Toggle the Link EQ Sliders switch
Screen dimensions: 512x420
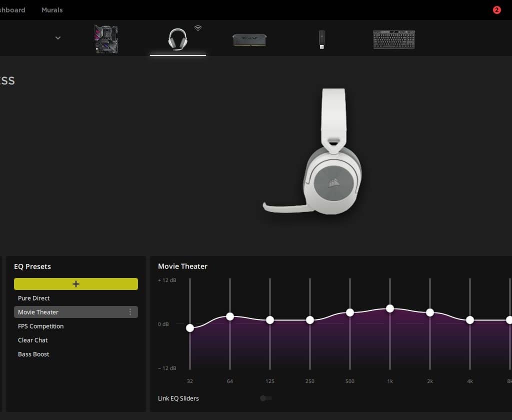click(x=265, y=398)
